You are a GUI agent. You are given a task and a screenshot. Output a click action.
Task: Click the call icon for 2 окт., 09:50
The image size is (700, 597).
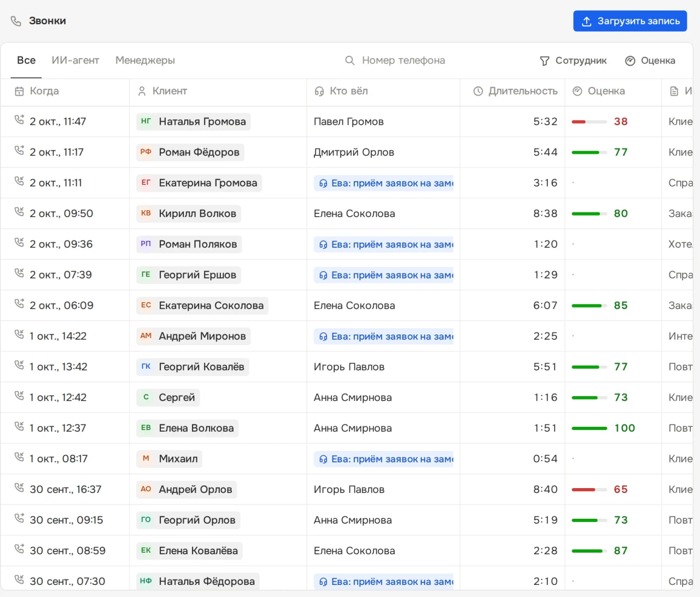19,211
